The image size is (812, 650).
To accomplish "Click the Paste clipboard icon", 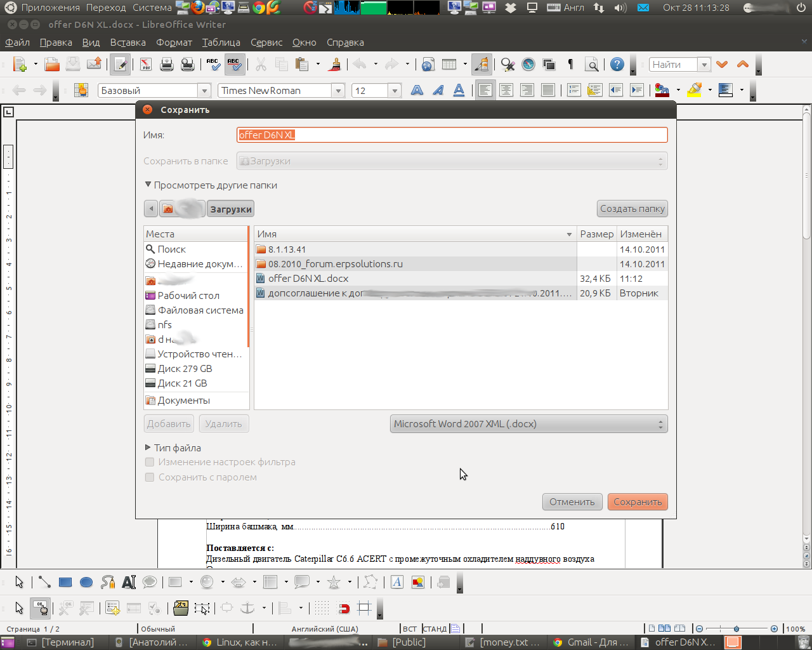I will click(303, 64).
